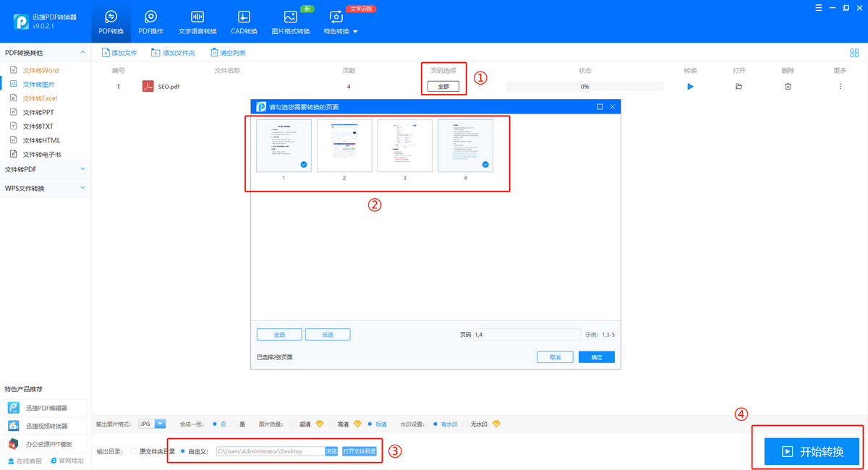This screenshot has height=470, width=868.
Task: Close the page selection dialog
Action: [x=613, y=107]
